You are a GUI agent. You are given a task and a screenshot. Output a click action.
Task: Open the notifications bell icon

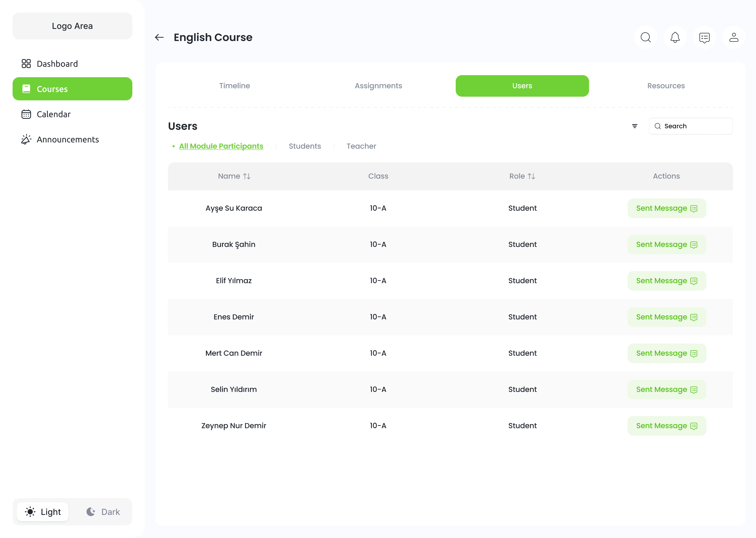(675, 37)
